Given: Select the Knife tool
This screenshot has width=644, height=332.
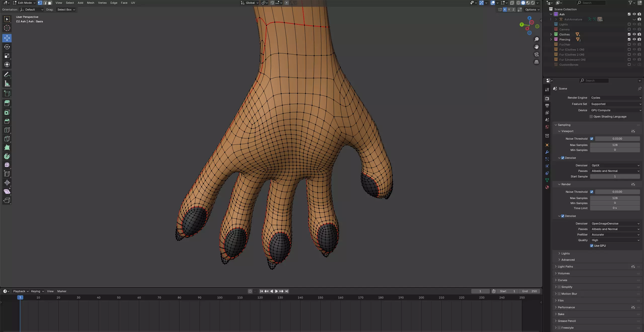Looking at the screenshot, I should click(7, 139).
